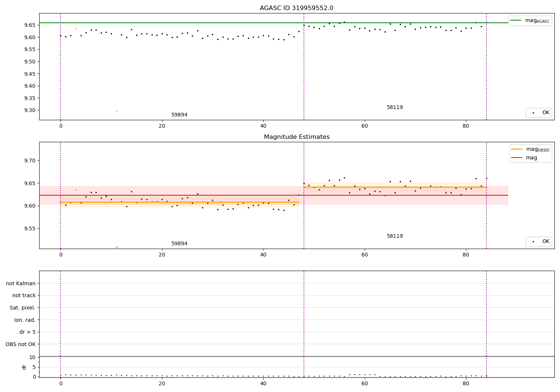
Task: Click the 'OBS not OK' axis label
Action: tap(21, 344)
